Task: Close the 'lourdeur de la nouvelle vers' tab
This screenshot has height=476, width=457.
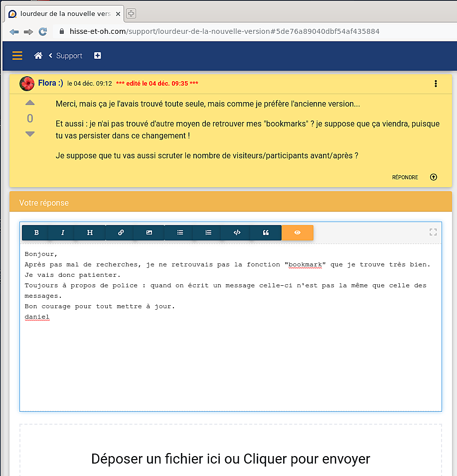Action: coord(118,14)
